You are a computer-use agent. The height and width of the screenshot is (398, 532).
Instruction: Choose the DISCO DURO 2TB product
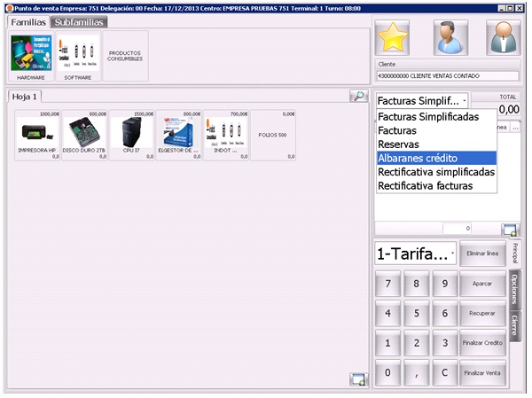pyautogui.click(x=85, y=135)
